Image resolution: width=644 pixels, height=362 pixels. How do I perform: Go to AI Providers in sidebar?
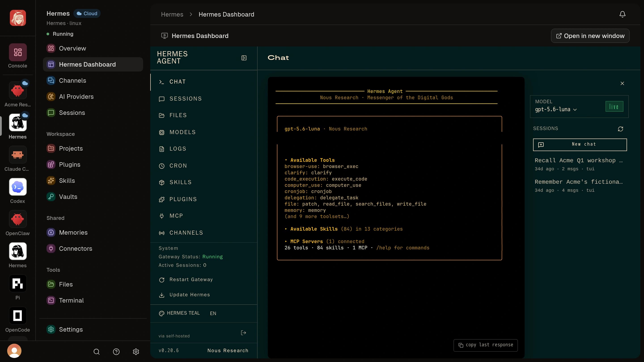pos(93,97)
